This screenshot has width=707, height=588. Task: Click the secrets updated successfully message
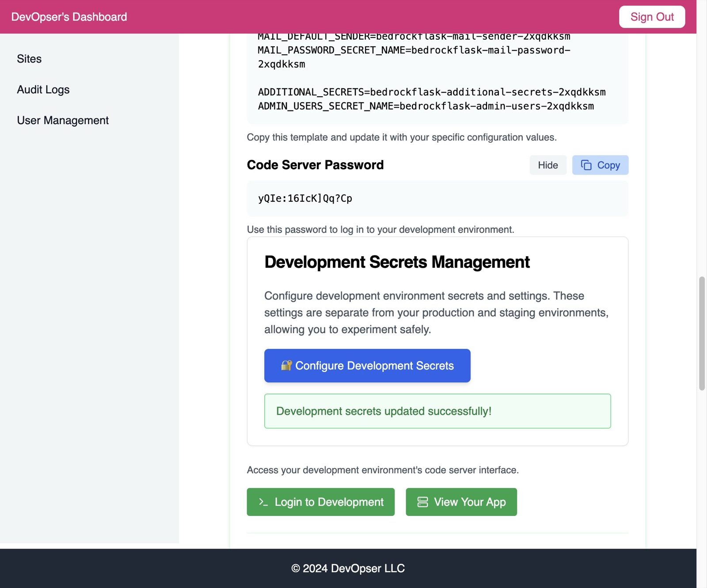437,411
